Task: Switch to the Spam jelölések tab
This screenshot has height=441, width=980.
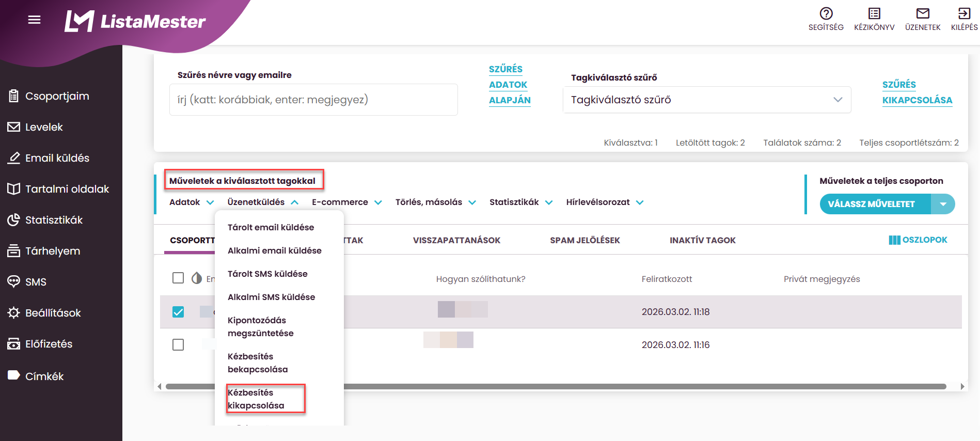Action: (x=585, y=240)
